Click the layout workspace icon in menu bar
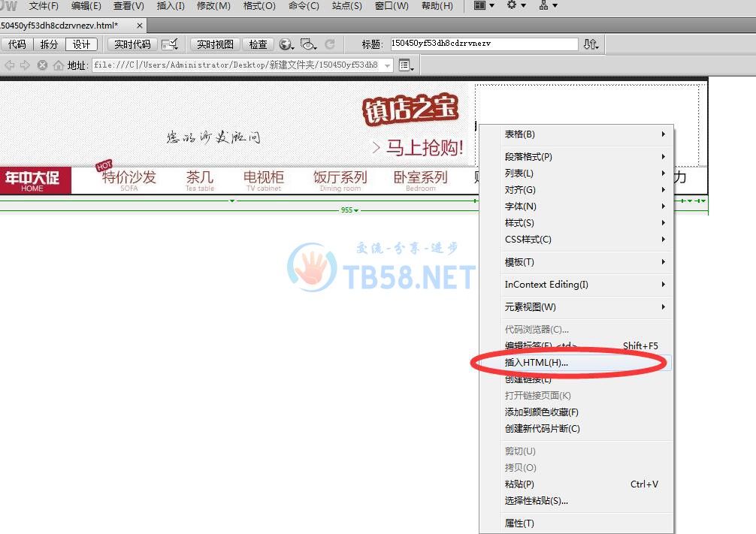The image size is (756, 534). coord(485,6)
